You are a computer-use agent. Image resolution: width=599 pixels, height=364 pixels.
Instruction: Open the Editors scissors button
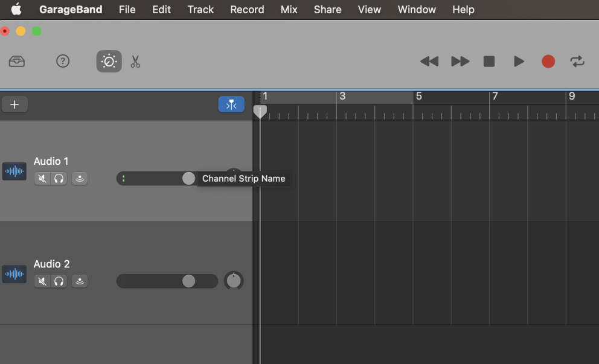135,61
